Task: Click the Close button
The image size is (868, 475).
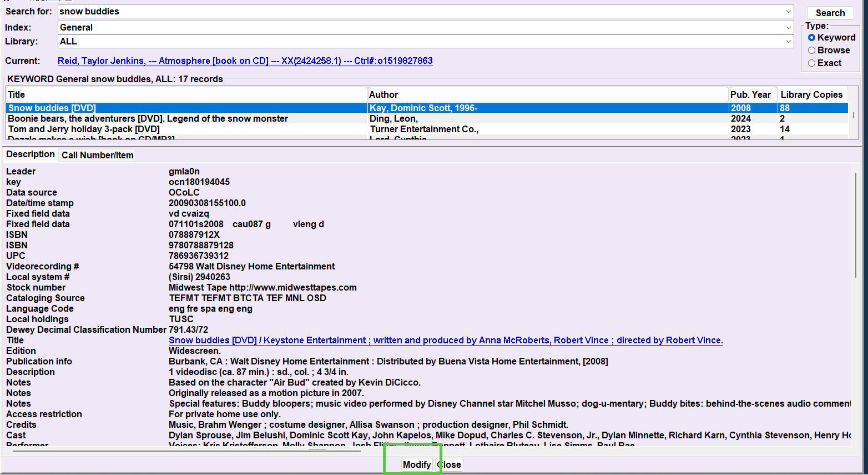Action: (449, 464)
